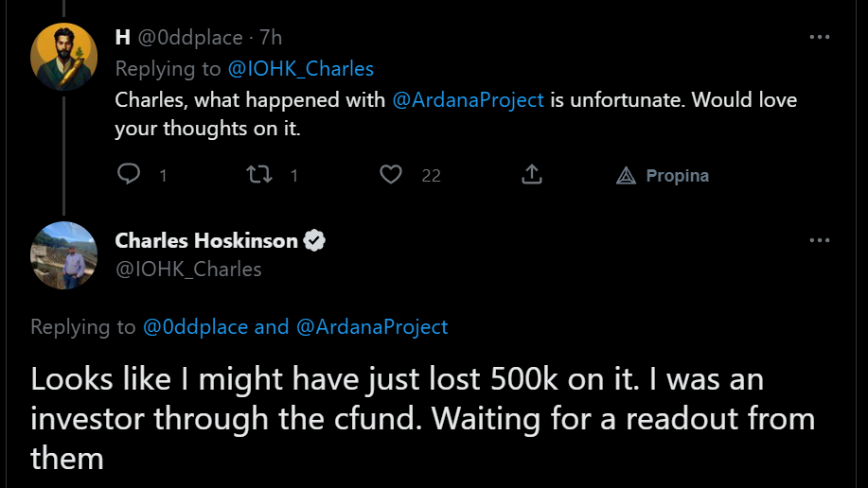Open more options on Charles Hoskinson's tweet
The height and width of the screenshot is (488, 868).
coord(820,240)
